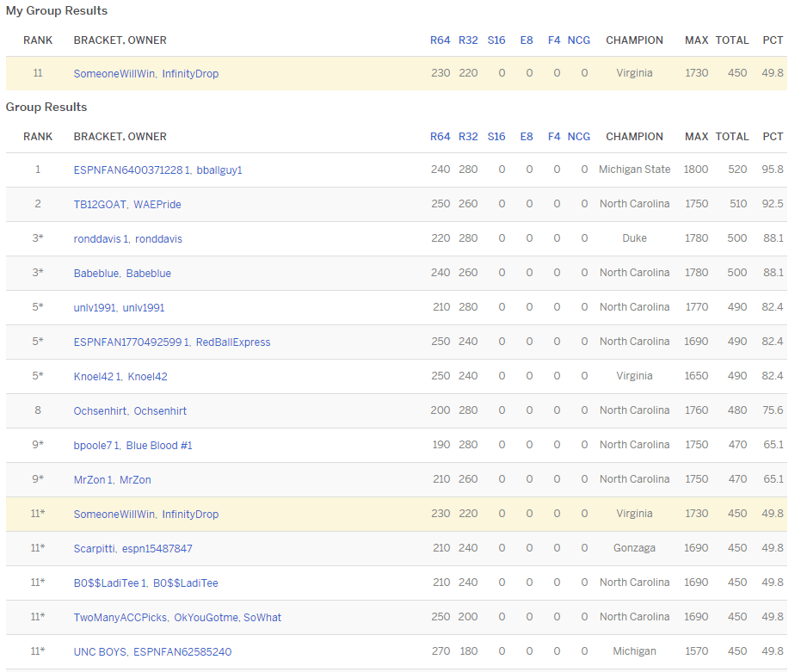Open the SomeoneWillWin bracket in My Group Results
Image resolution: width=801 pixels, height=672 pixels.
click(114, 74)
